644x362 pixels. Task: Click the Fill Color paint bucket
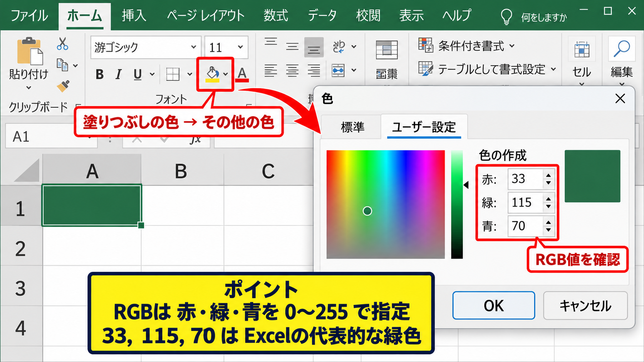[212, 74]
